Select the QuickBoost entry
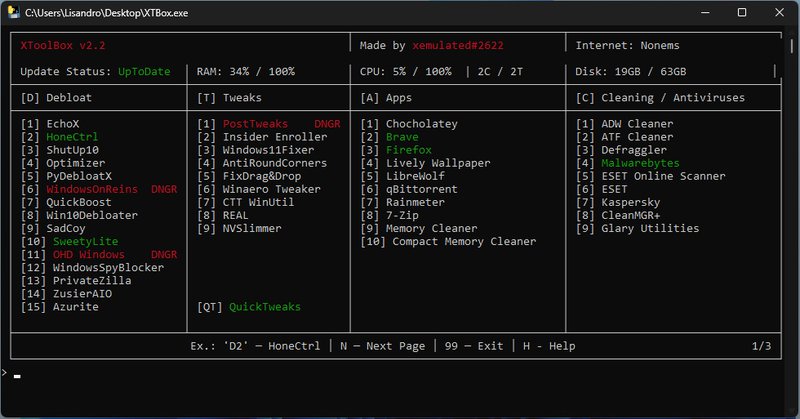The height and width of the screenshot is (419, 800). [66, 202]
